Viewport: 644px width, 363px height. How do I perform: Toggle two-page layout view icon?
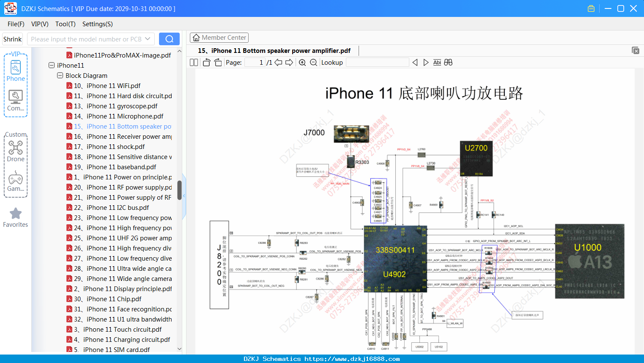tap(194, 63)
